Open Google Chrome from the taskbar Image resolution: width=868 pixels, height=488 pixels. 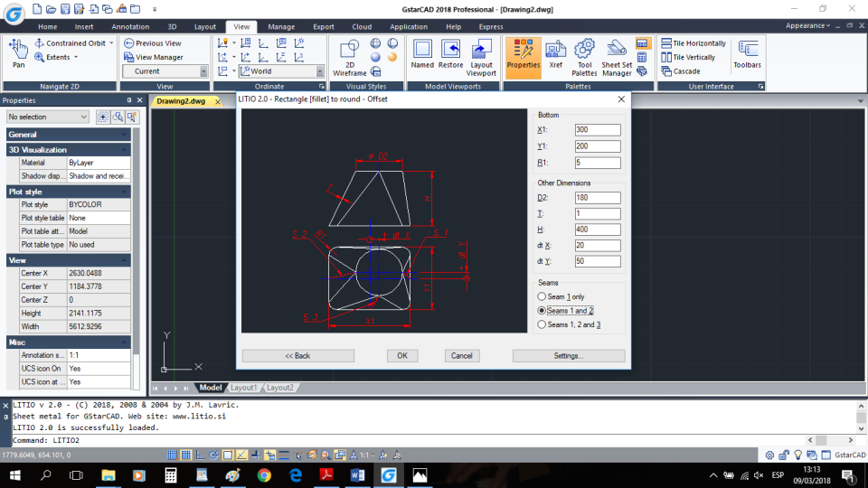[x=264, y=475]
